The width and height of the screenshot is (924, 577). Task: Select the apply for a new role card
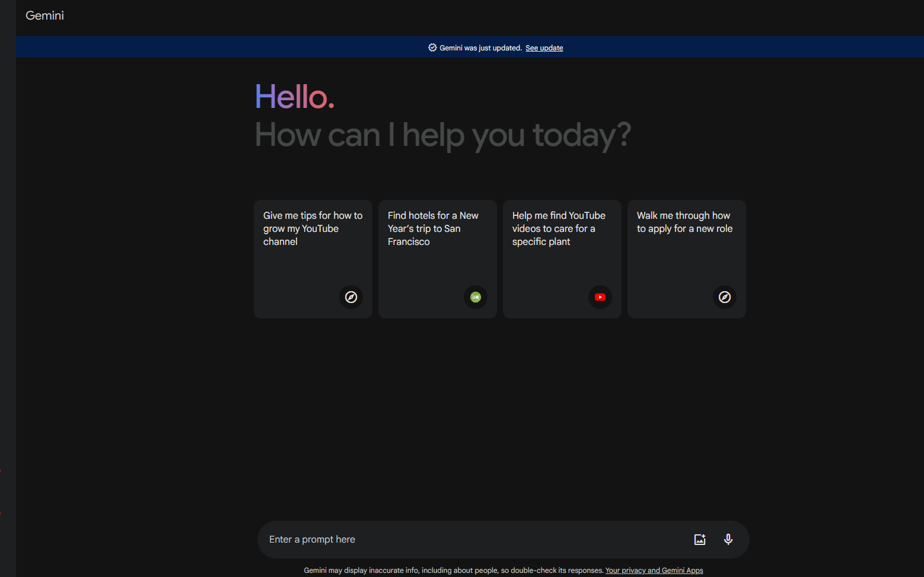point(687,259)
